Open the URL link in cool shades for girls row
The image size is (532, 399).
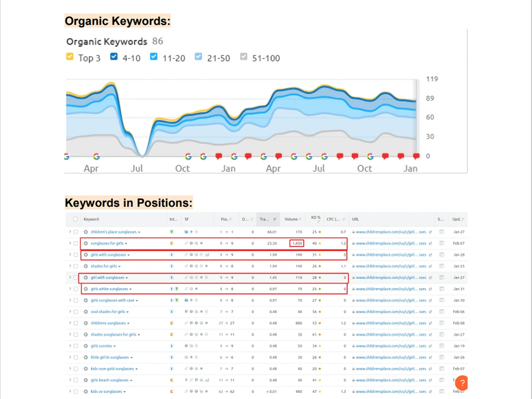[x=391, y=312]
